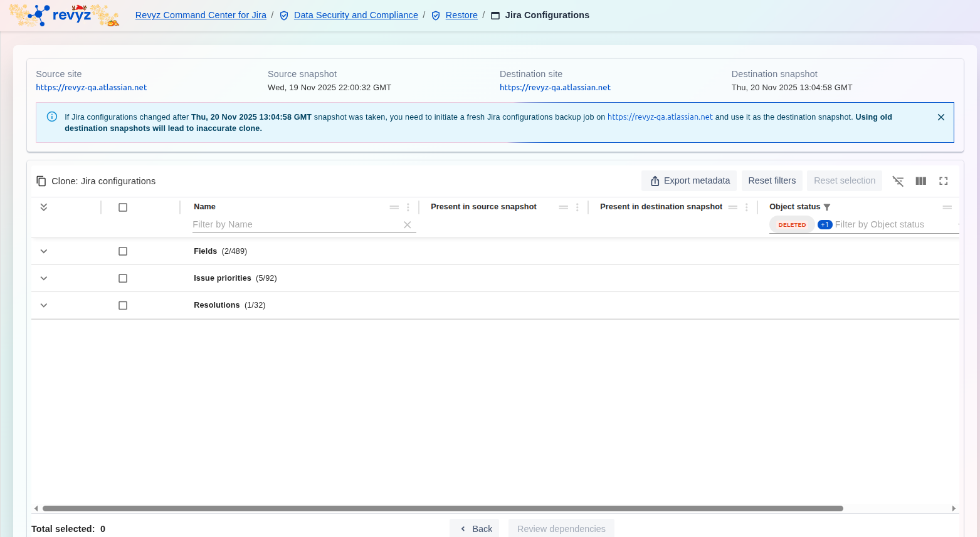The height and width of the screenshot is (537, 980).
Task: Click the clear filters icon
Action: tap(898, 181)
